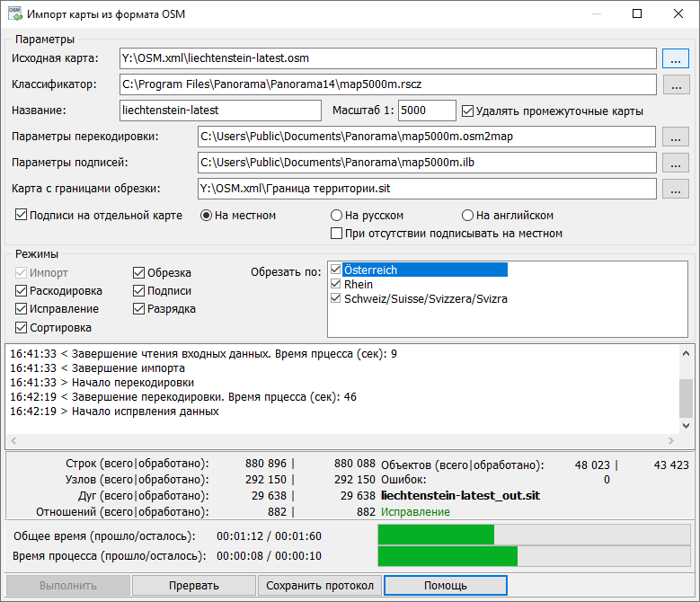Browse for source map file (Исходная карта)
700x602 pixels.
[x=675, y=58]
